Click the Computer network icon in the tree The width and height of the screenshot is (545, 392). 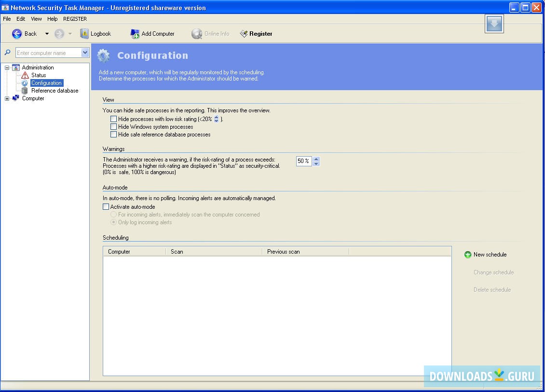pos(16,98)
